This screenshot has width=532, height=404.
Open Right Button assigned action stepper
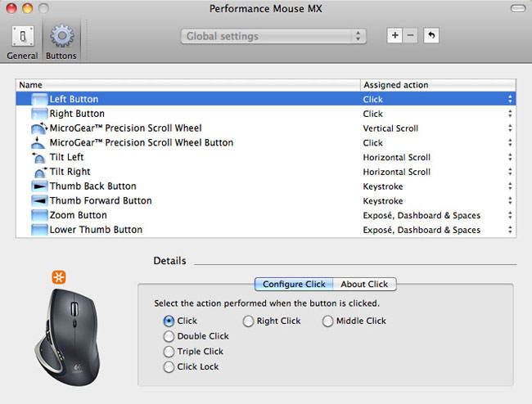point(510,114)
